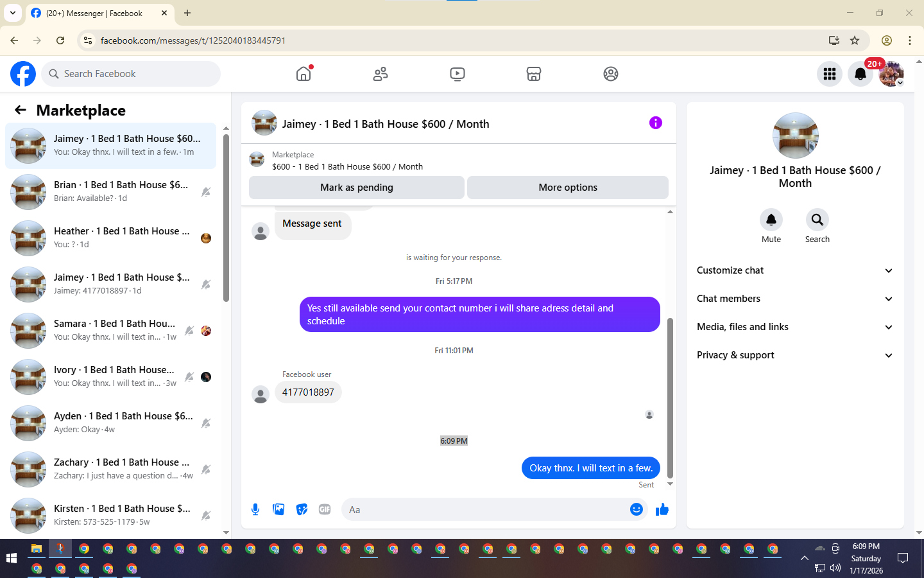The image size is (924, 578).
Task: Open Chrome three-dot menu
Action: click(910, 40)
